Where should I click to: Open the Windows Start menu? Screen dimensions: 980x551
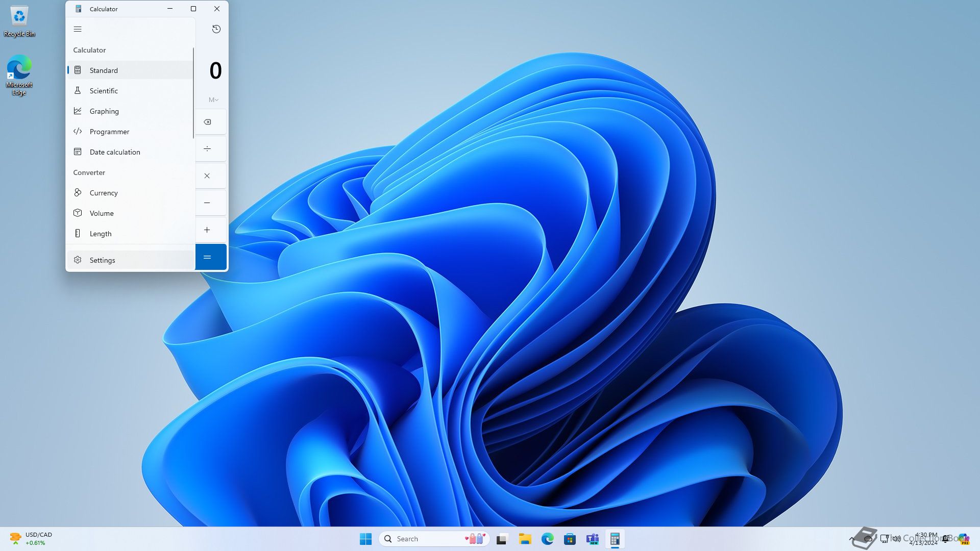pyautogui.click(x=365, y=539)
